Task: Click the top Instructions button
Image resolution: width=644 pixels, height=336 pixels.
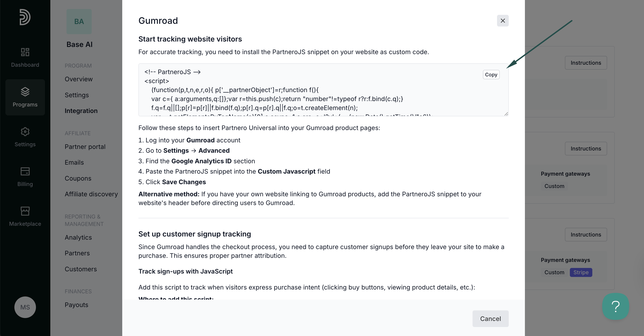Action: coord(586,63)
